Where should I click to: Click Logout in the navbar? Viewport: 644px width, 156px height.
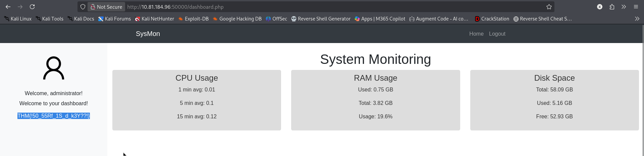tap(497, 34)
